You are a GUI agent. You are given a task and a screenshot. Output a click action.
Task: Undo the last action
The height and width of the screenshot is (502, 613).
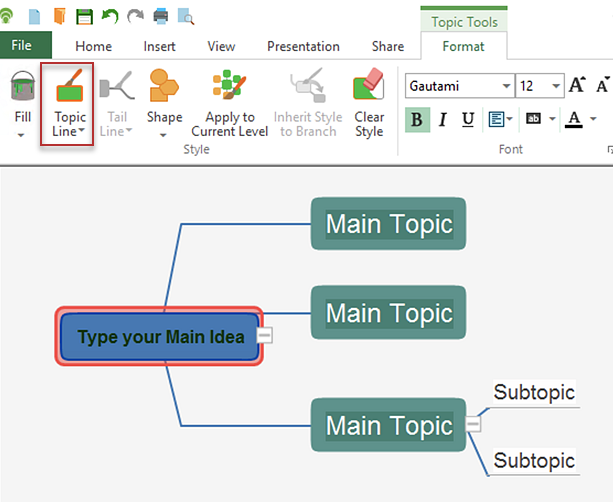pyautogui.click(x=110, y=16)
